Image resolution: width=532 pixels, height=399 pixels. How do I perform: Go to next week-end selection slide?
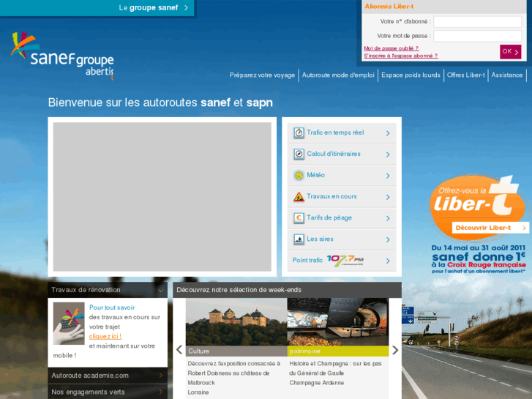point(395,350)
